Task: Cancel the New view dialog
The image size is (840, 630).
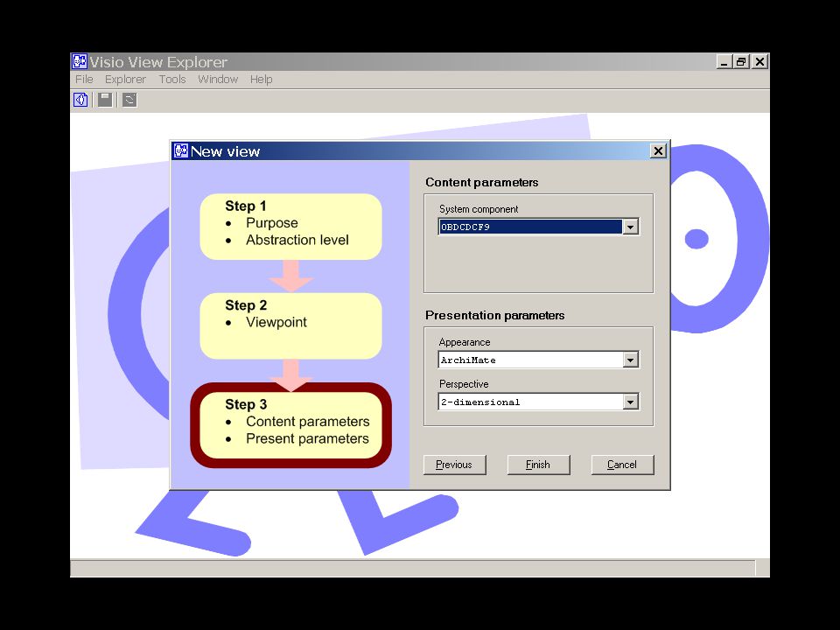Action: point(622,465)
